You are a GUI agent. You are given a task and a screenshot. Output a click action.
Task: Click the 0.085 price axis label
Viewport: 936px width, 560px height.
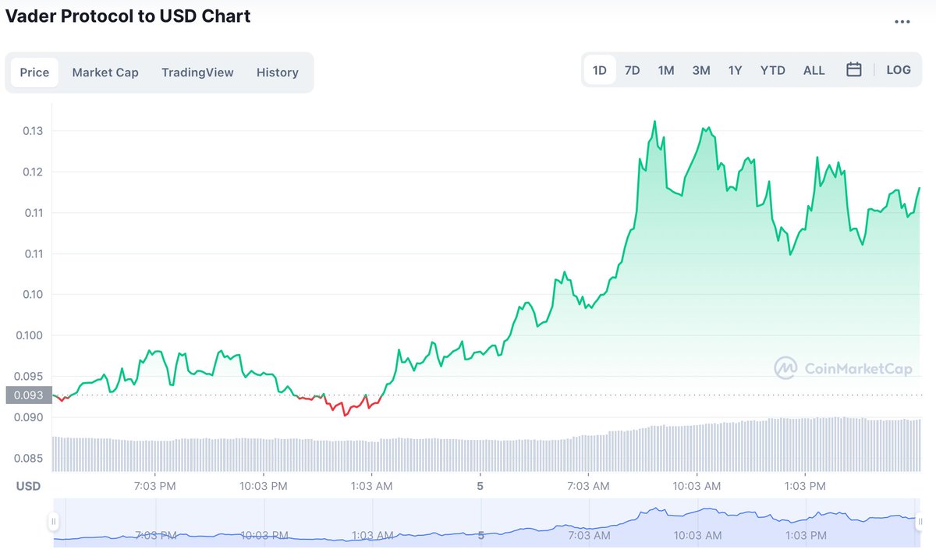coord(29,459)
